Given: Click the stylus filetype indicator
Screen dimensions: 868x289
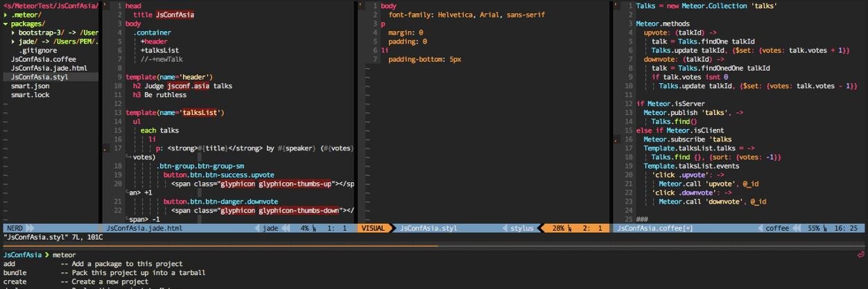Looking at the screenshot, I should click(x=522, y=228).
